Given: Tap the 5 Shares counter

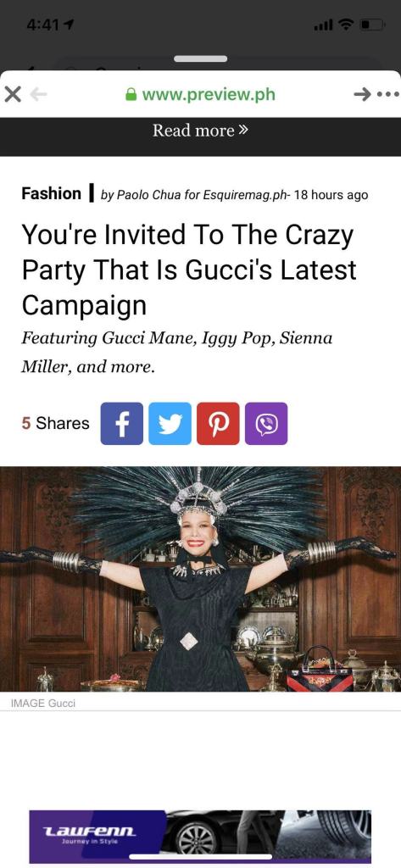Looking at the screenshot, I should click(x=55, y=424).
